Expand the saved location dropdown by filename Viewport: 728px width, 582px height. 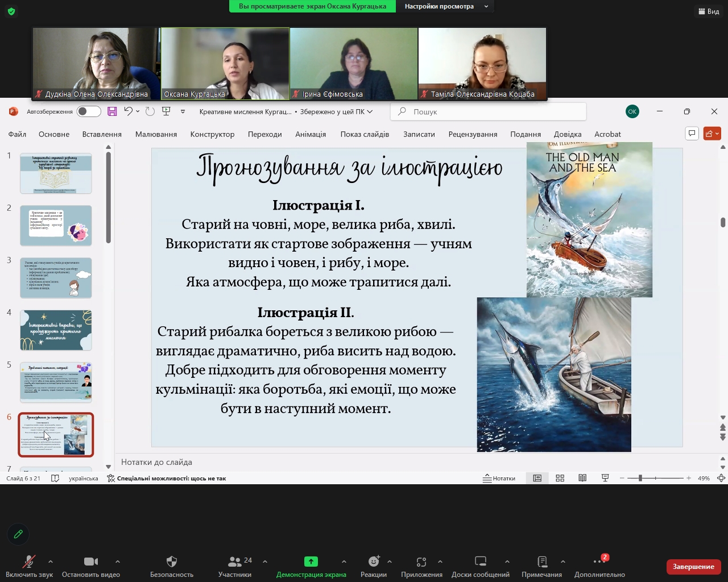(370, 112)
